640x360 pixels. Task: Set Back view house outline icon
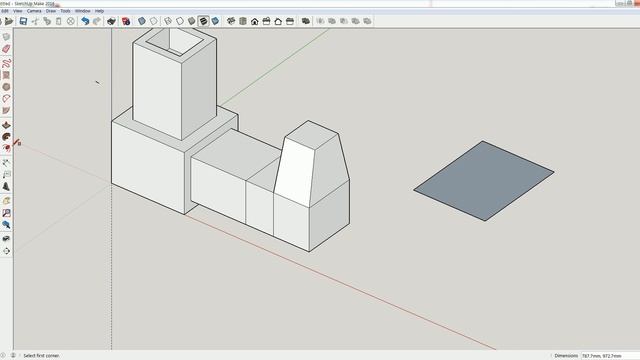pyautogui.click(x=278, y=21)
